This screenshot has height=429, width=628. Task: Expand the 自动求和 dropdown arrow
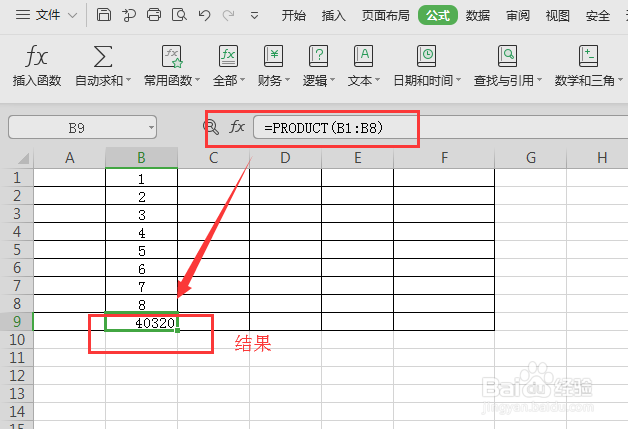coord(129,80)
